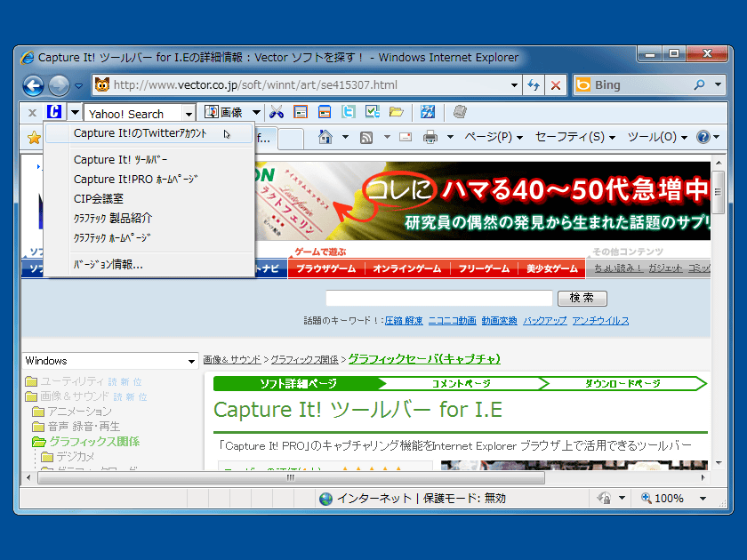Screen dimensions: 747x560
Task: Open the ツール(O) menu
Action: coord(657,137)
